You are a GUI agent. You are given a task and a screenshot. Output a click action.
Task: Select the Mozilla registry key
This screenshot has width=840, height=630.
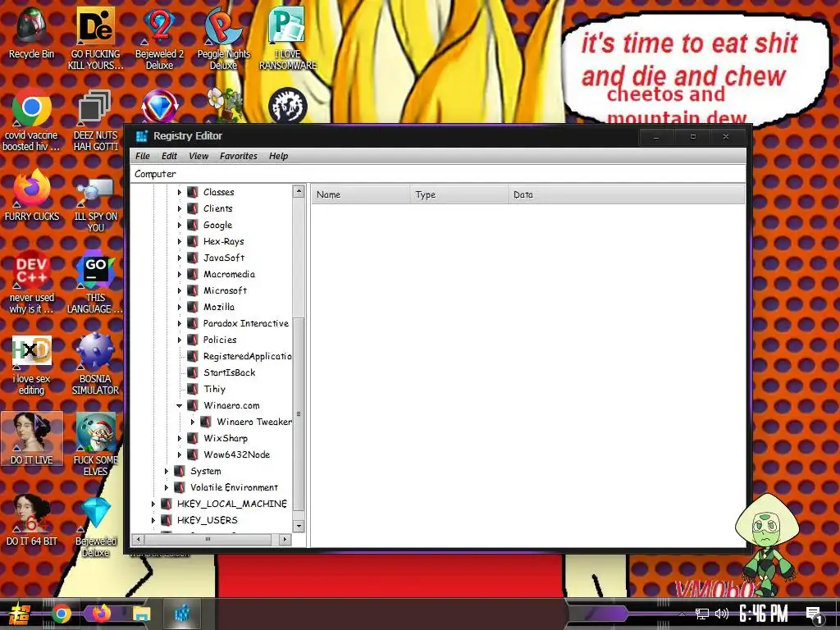coord(218,307)
